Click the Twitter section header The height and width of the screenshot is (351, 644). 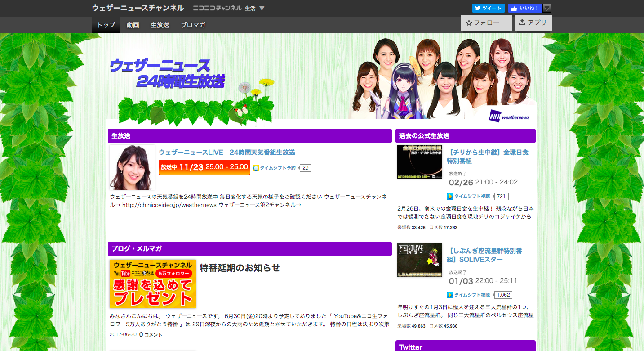(x=466, y=346)
